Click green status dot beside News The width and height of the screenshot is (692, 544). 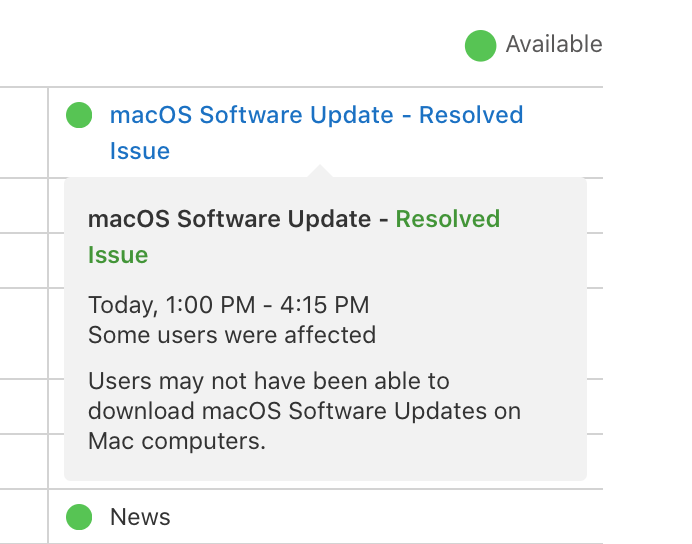pyautogui.click(x=79, y=517)
